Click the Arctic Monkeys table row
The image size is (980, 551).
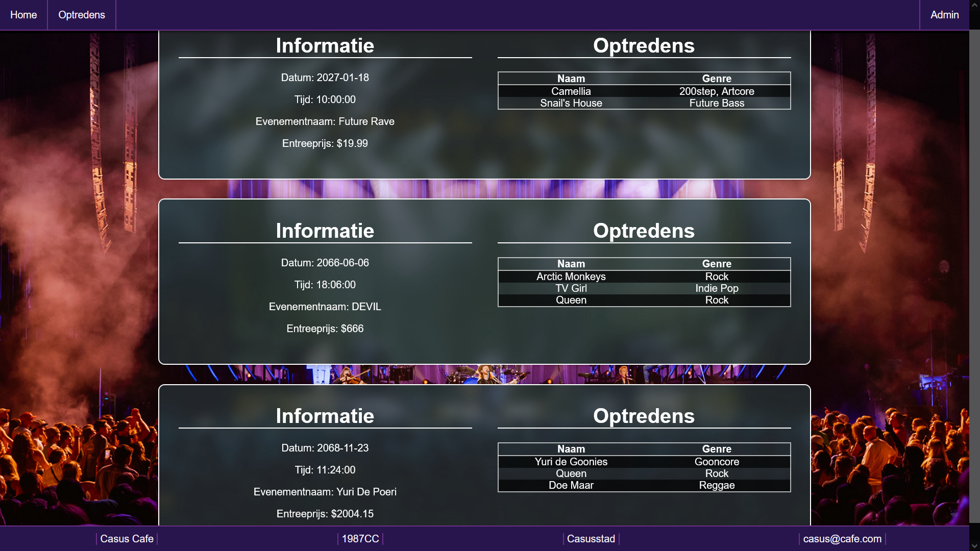pyautogui.click(x=571, y=277)
